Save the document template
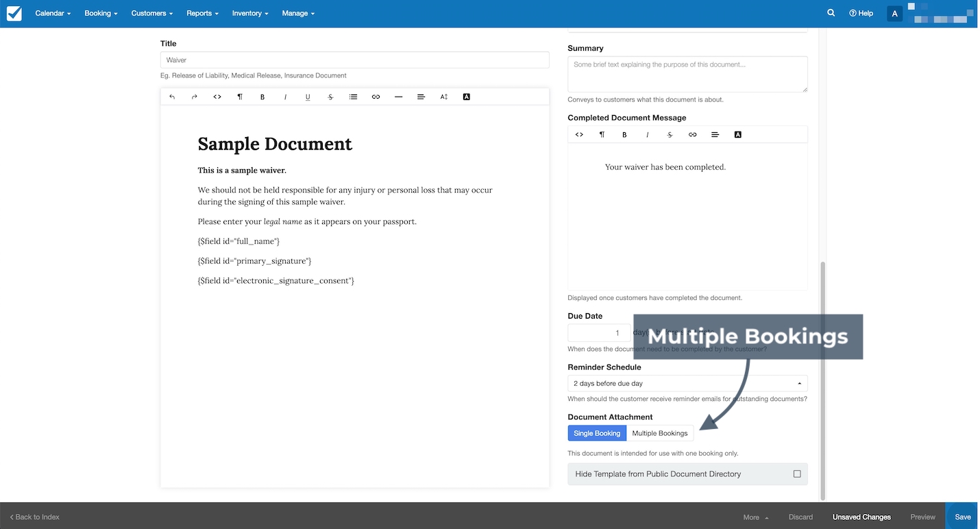Viewport: 980px width, 529px height. pos(962,517)
